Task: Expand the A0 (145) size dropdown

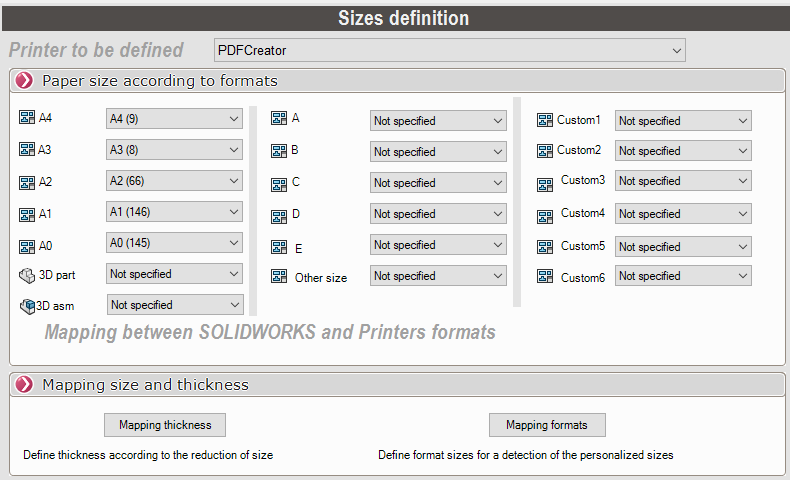Action: pos(174,243)
